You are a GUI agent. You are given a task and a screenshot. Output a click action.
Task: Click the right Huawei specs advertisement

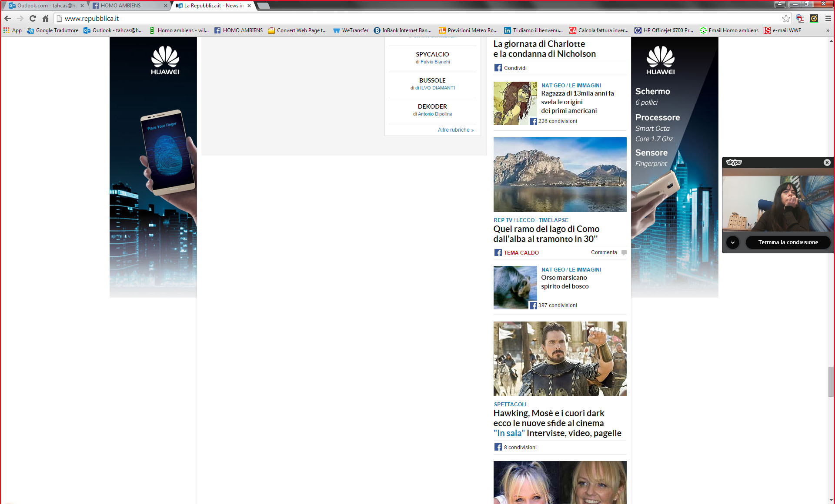(675, 167)
